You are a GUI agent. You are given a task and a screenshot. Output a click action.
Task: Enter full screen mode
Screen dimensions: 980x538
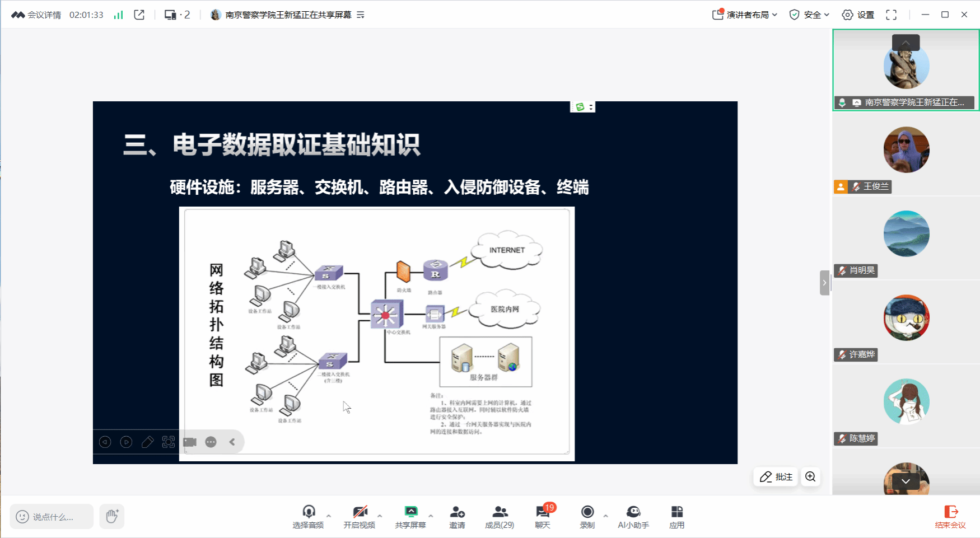(x=891, y=15)
